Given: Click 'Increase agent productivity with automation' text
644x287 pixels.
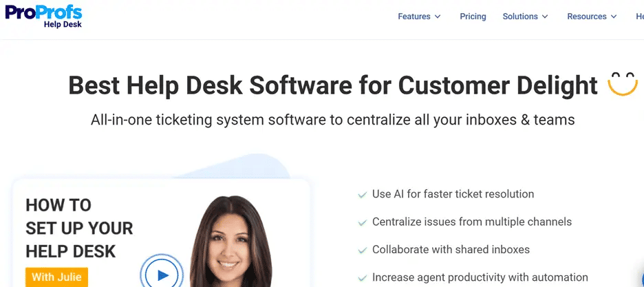Looking at the screenshot, I should [480, 277].
